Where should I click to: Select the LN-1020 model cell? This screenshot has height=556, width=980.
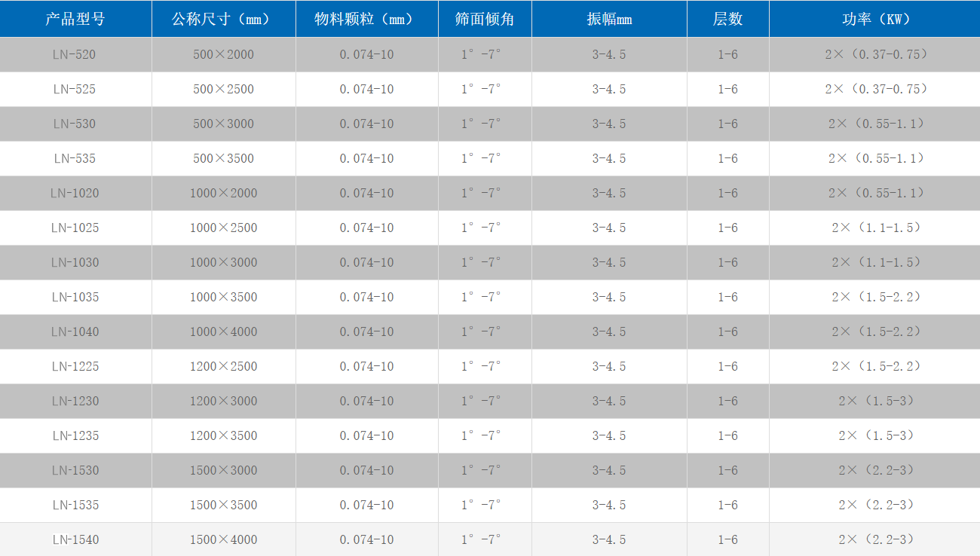pyautogui.click(x=75, y=193)
